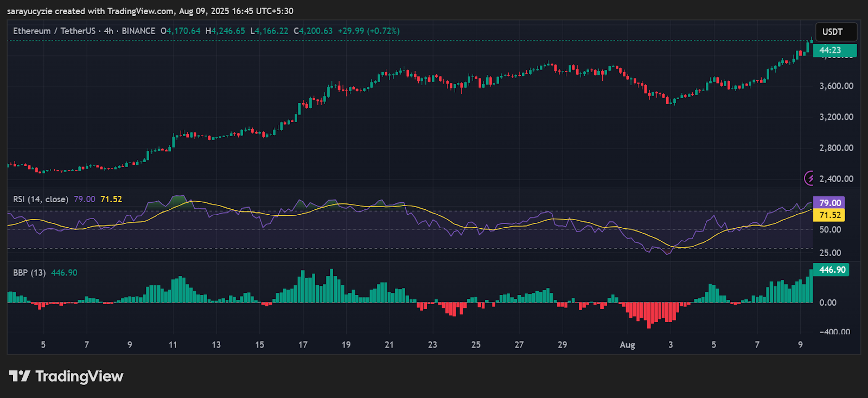Click the 446.90 value in BBP legend
This screenshot has height=398, width=868.
[64, 273]
